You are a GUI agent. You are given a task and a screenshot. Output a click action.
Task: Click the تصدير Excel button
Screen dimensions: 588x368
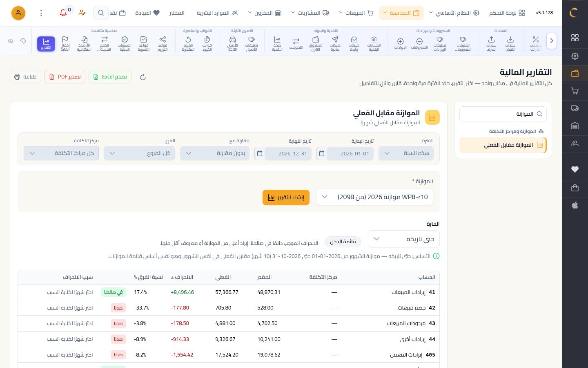(x=110, y=77)
